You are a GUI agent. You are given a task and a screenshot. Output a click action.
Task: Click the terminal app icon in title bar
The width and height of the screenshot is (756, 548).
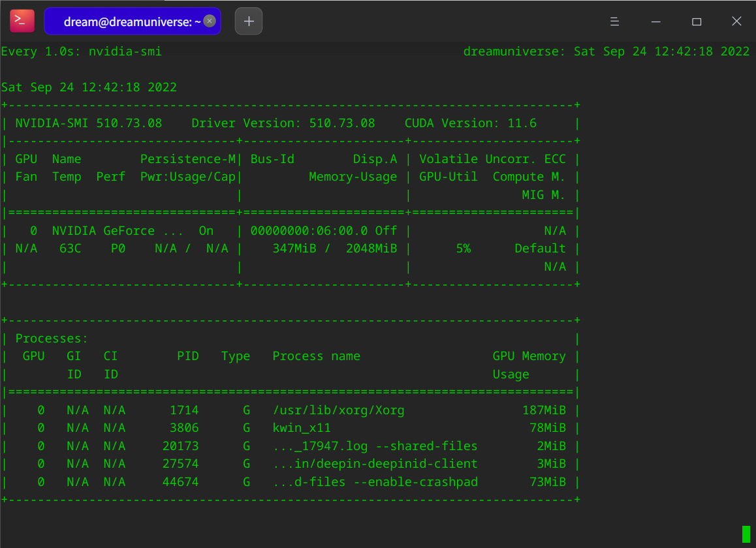(x=22, y=21)
